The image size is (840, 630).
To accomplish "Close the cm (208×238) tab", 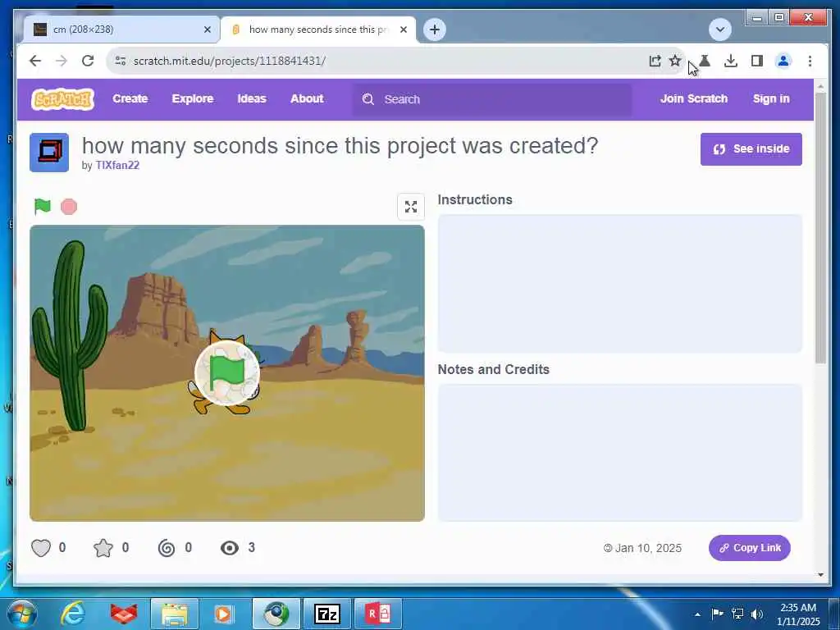I will pyautogui.click(x=208, y=30).
